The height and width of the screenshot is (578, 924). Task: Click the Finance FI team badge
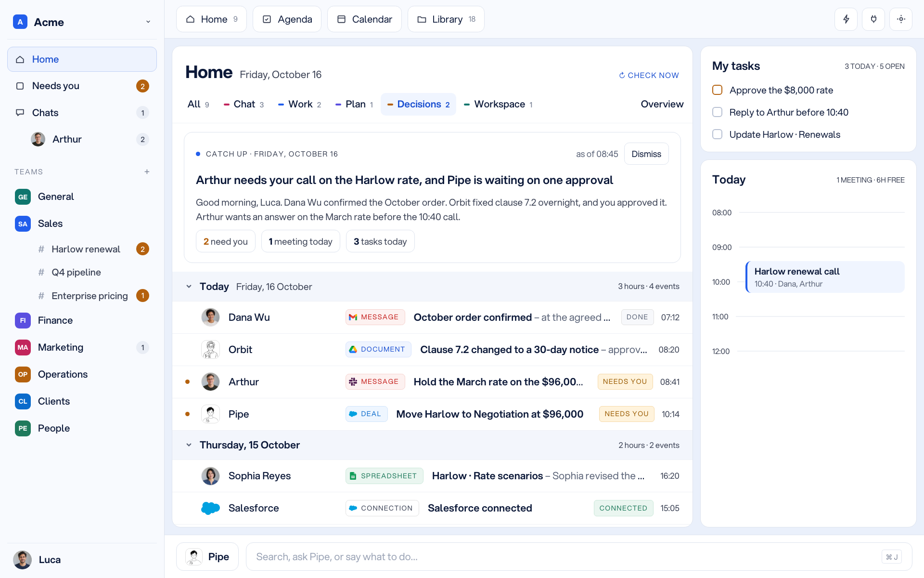pos(23,320)
